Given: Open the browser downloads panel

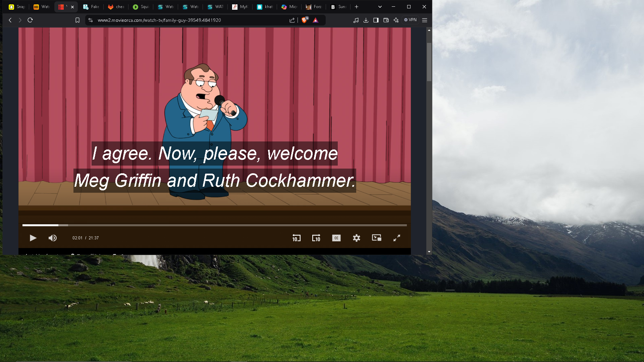Looking at the screenshot, I should [x=366, y=20].
